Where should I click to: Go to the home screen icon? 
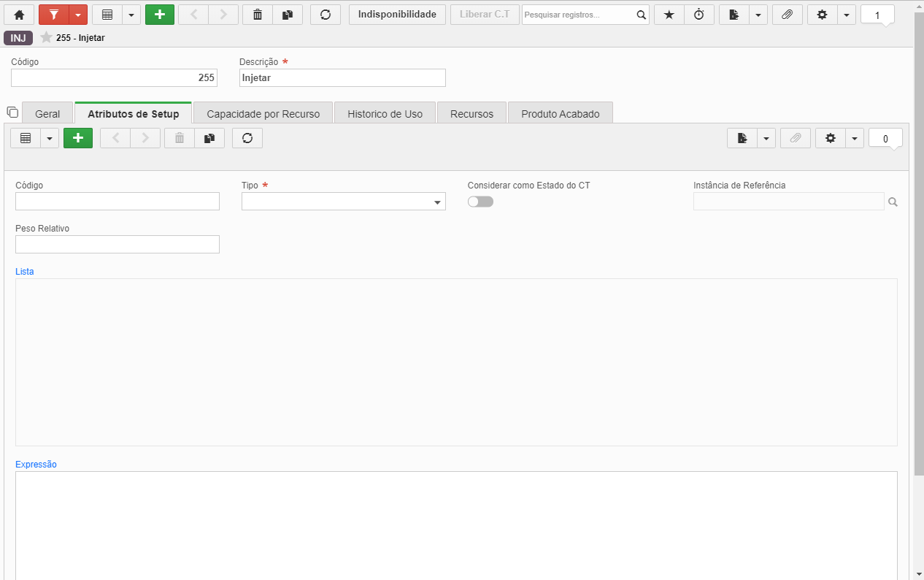coord(19,15)
